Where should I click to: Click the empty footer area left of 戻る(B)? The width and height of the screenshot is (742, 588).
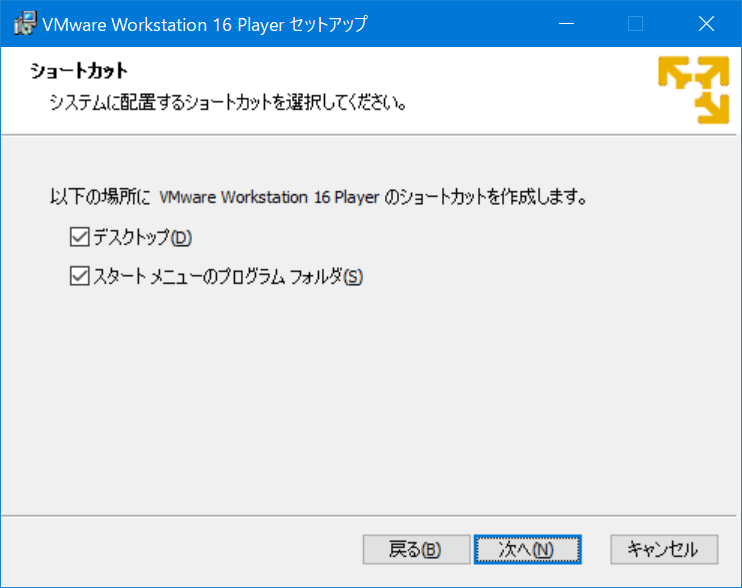[x=180, y=549]
